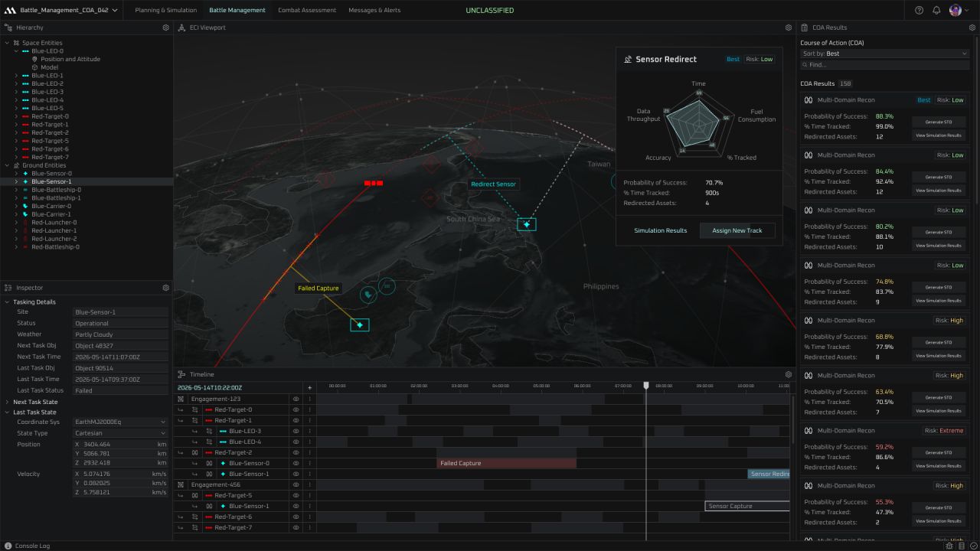Viewport: 980px width, 551px height.
Task: View Simulation Results for the 59.2% COA
Action: pos(939,466)
